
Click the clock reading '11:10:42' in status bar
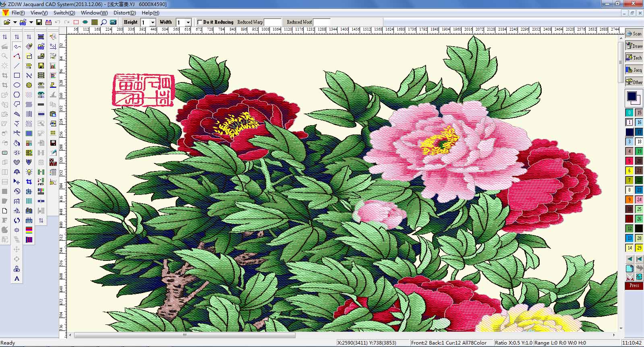(x=632, y=343)
